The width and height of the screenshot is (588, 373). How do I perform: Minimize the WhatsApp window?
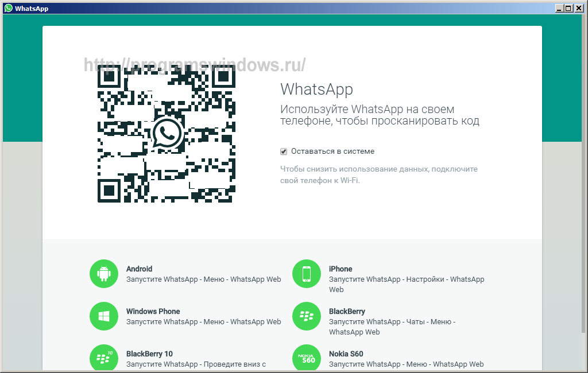pos(559,8)
